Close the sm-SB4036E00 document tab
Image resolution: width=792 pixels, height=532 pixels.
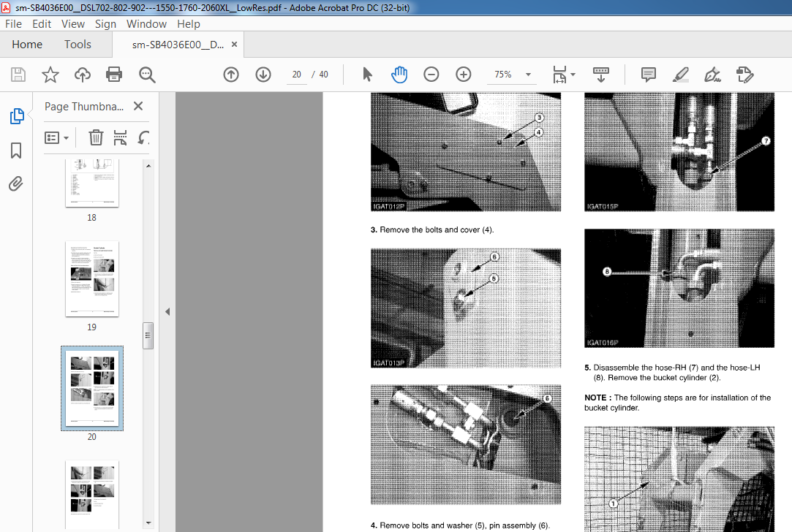234,45
